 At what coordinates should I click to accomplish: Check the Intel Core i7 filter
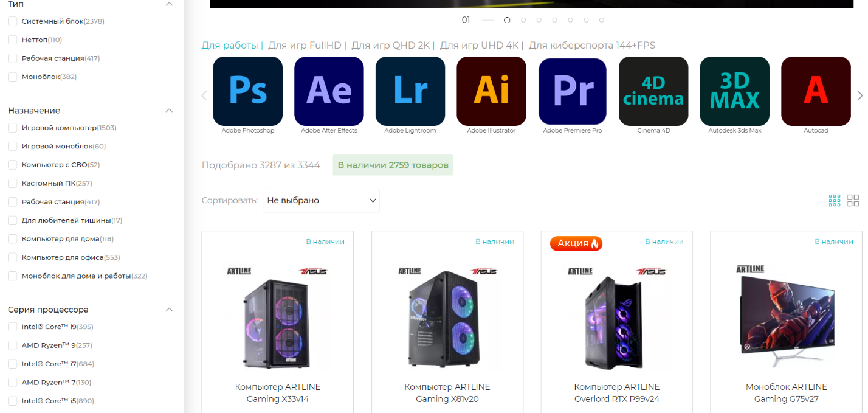coord(12,364)
